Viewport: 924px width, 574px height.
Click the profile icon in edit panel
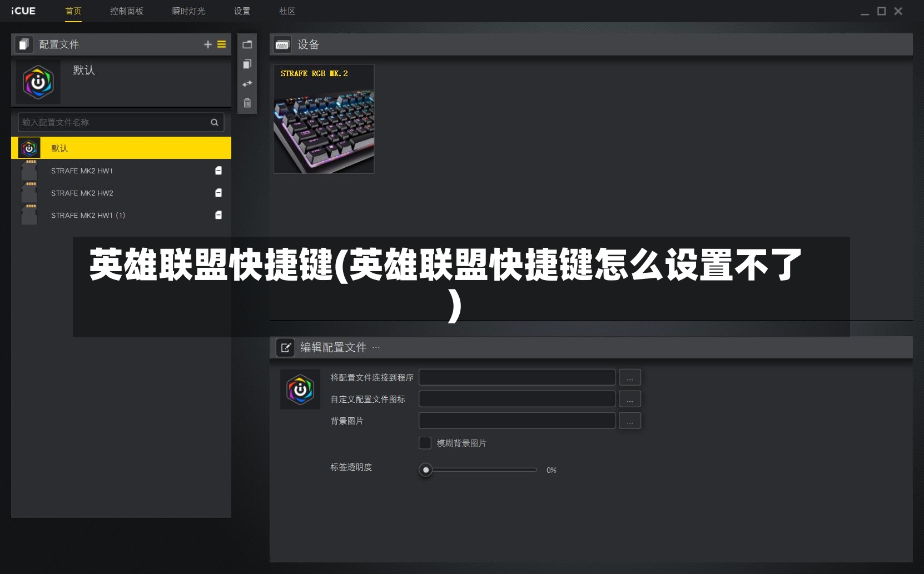pos(300,390)
